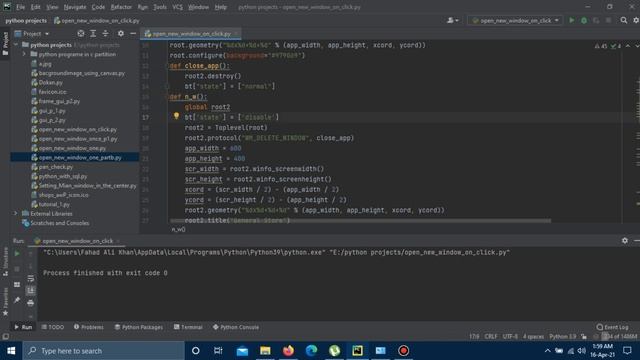Toggle the Favorites side tab

pos(5,301)
